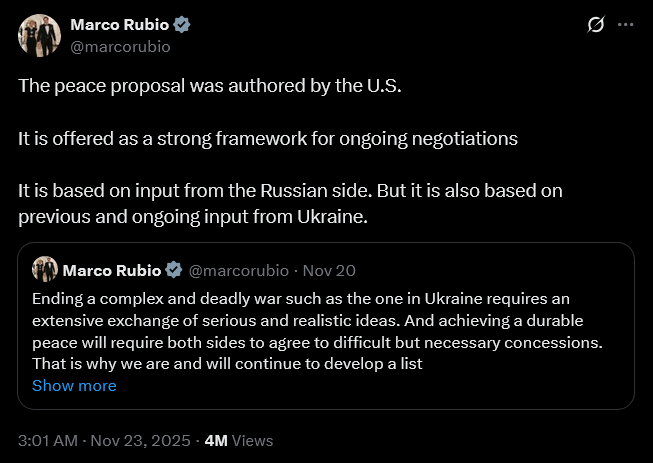This screenshot has width=653, height=463.
Task: Expand quoted post with Show more
Action: click(74, 386)
